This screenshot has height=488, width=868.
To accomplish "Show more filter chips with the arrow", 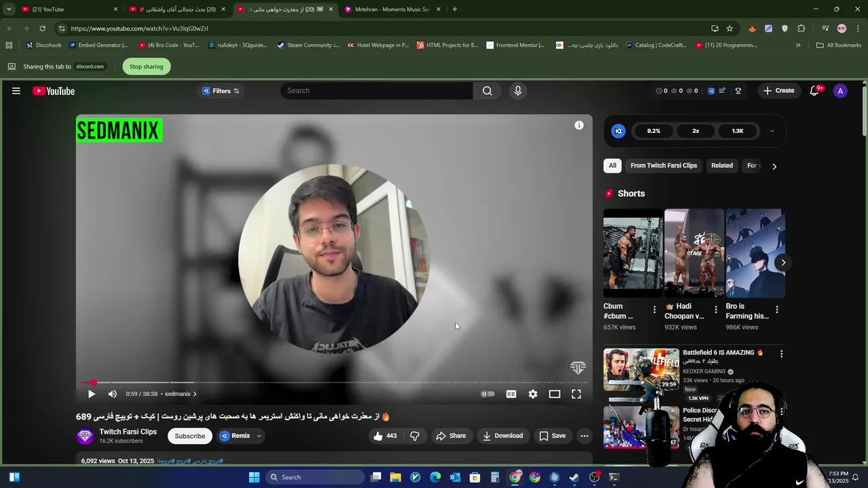I will (774, 166).
